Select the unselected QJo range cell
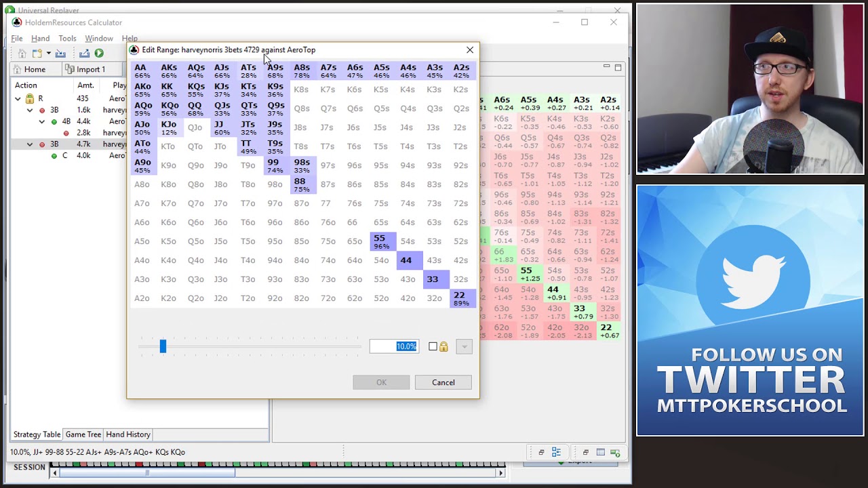This screenshot has width=868, height=488. pos(195,127)
